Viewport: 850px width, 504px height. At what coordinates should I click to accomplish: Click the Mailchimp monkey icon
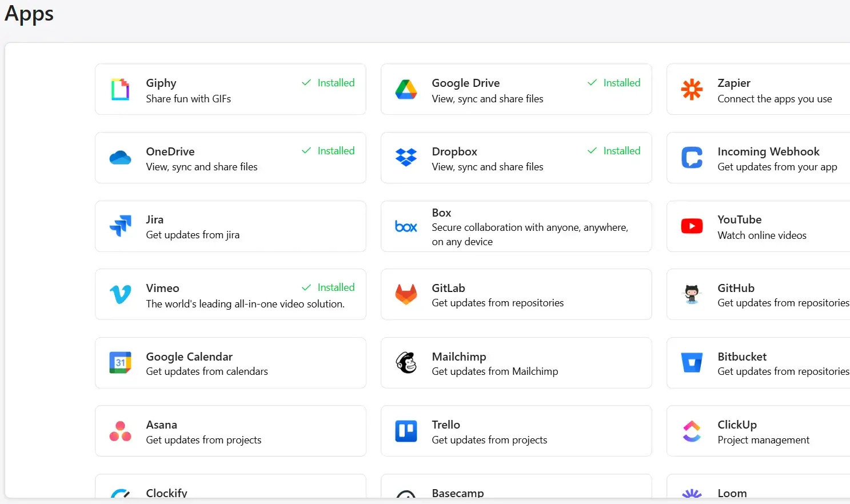(x=406, y=363)
